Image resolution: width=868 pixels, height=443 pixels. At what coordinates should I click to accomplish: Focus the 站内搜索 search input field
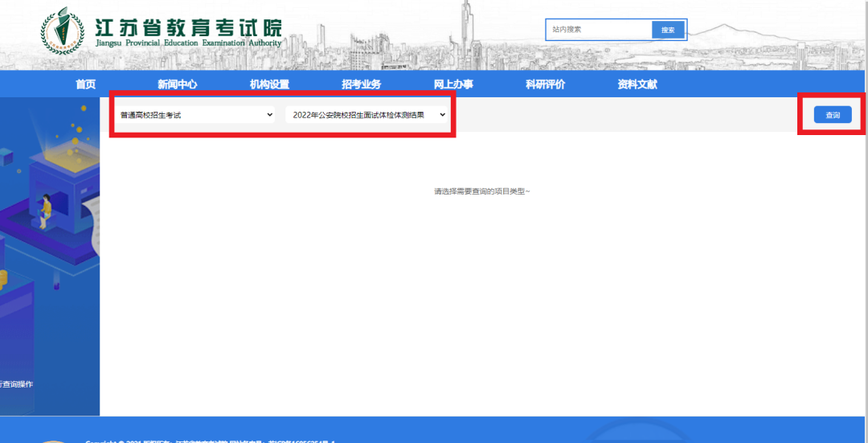point(599,30)
